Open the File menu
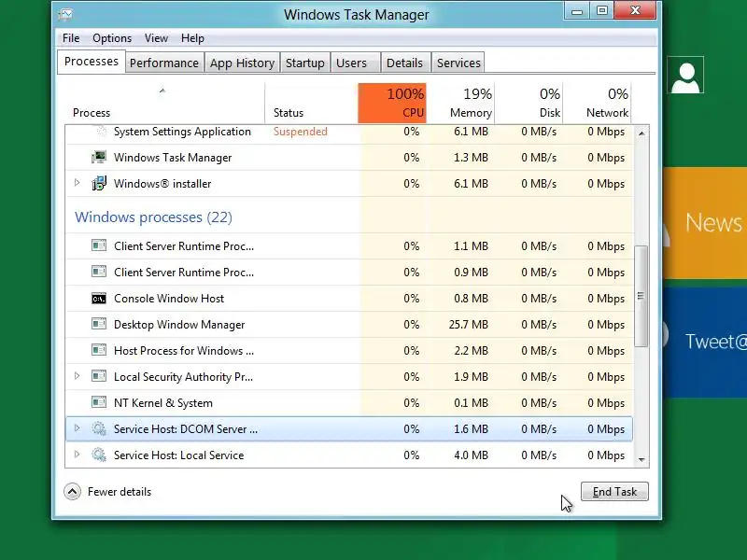 (71, 38)
